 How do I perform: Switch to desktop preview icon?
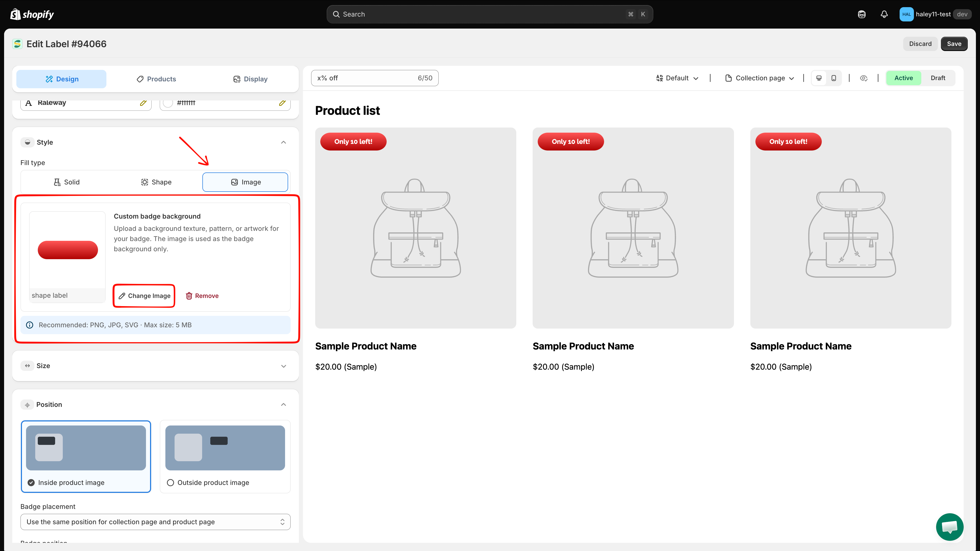pos(819,78)
